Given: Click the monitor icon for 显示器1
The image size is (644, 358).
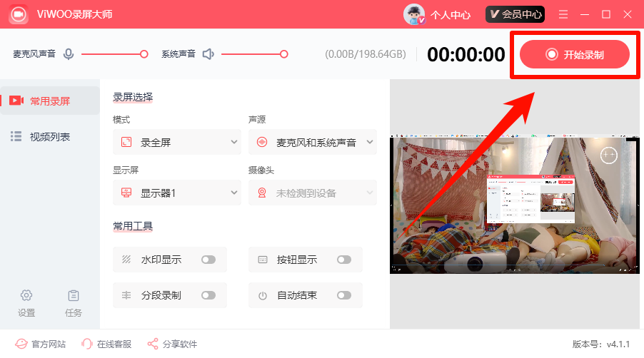Looking at the screenshot, I should click(x=126, y=193).
